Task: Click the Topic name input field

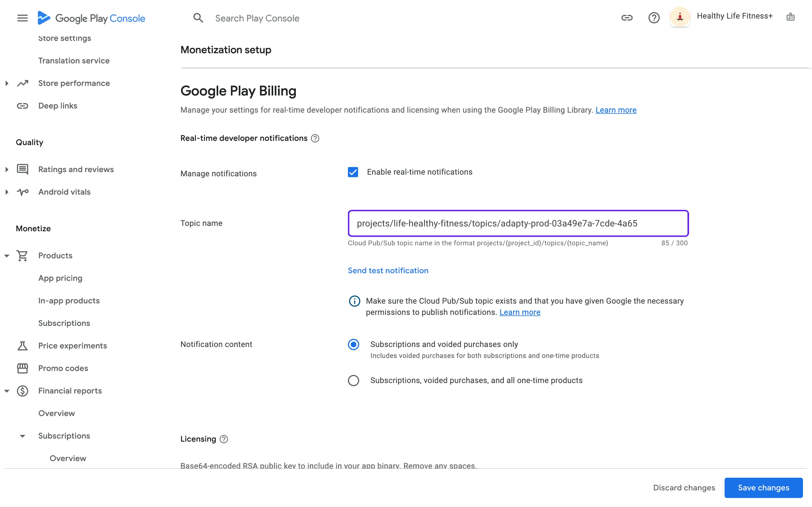Action: (x=518, y=224)
